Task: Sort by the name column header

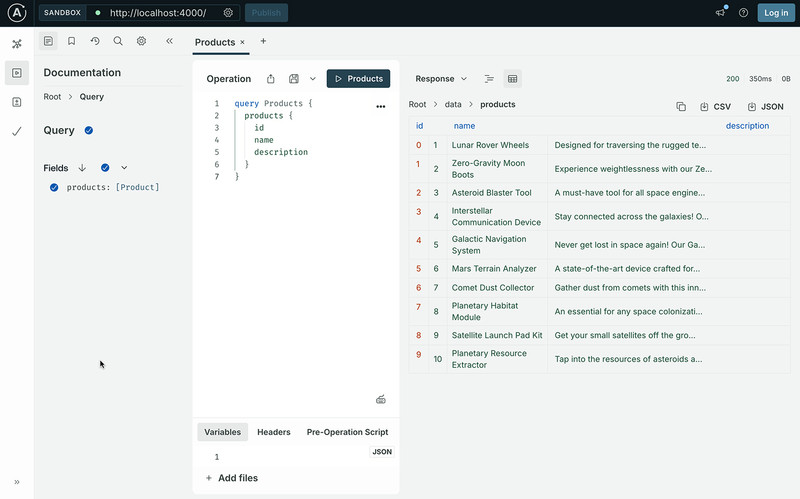Action: coord(464,126)
